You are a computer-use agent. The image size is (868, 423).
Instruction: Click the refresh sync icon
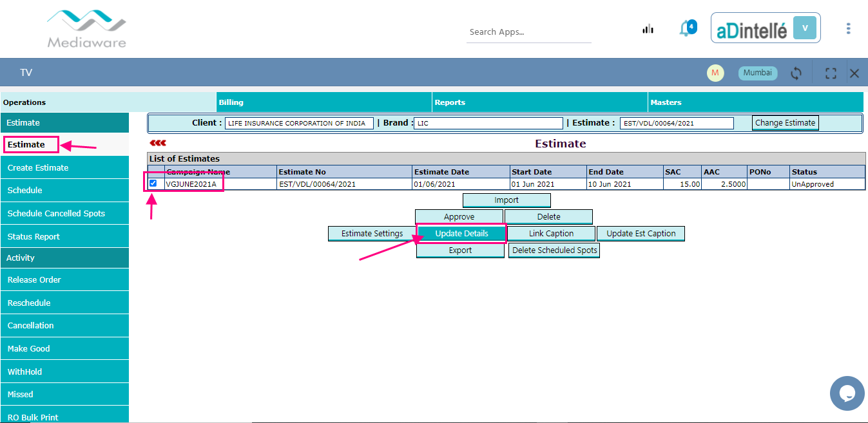tap(796, 73)
